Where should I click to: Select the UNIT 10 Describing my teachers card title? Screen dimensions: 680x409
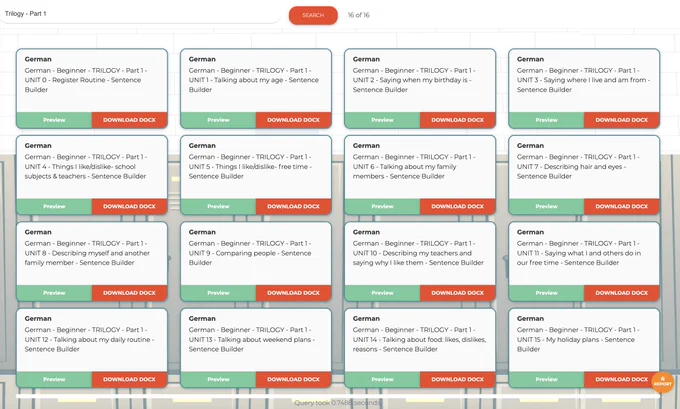pos(418,253)
